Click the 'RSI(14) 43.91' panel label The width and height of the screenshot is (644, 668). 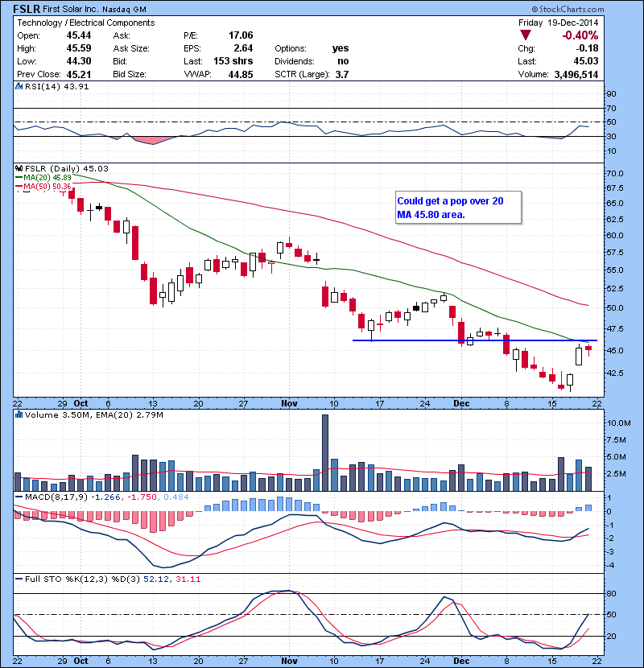(56, 86)
